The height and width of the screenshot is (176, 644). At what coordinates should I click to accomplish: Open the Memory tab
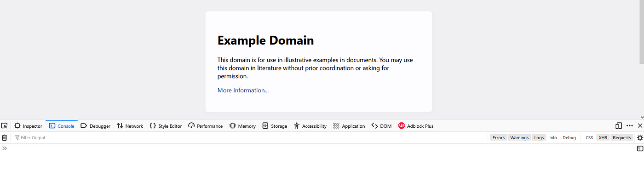pos(243,126)
